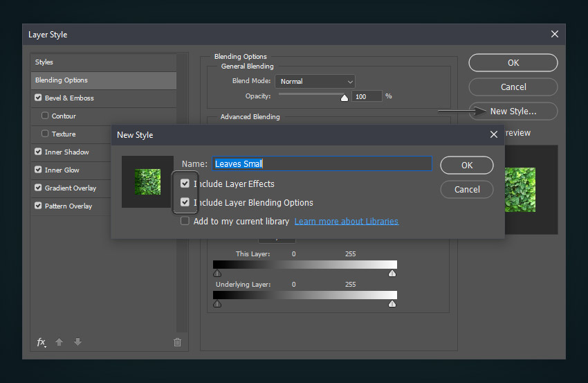The height and width of the screenshot is (383, 588).
Task: Disable the Bevel & Emboss effect checkbox
Action: pos(38,98)
